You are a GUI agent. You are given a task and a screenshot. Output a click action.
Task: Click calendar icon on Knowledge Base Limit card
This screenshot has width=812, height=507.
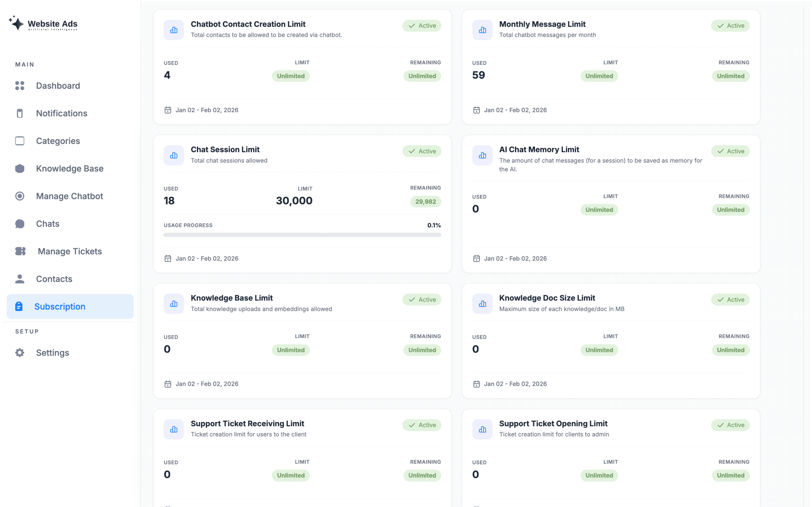168,384
